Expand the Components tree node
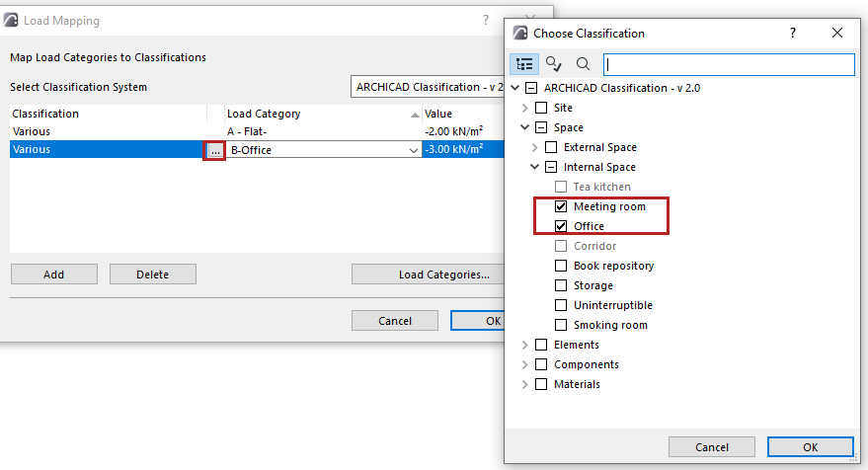 tap(524, 364)
